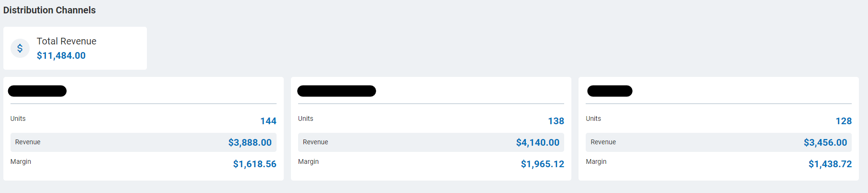Click the $4,140.00 revenue row

(x=431, y=142)
